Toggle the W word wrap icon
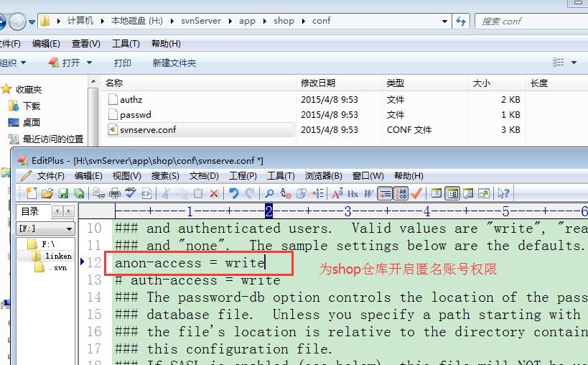 point(368,193)
